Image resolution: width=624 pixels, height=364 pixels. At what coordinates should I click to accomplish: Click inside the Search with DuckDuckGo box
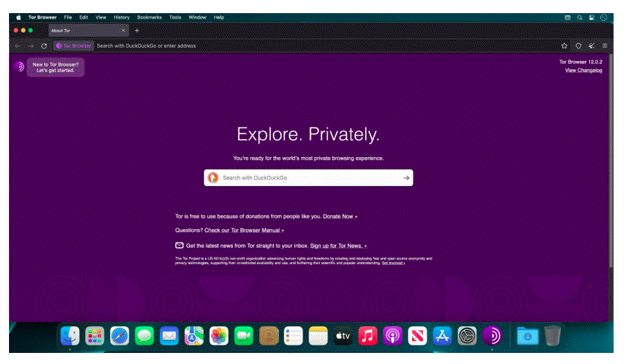tap(308, 178)
